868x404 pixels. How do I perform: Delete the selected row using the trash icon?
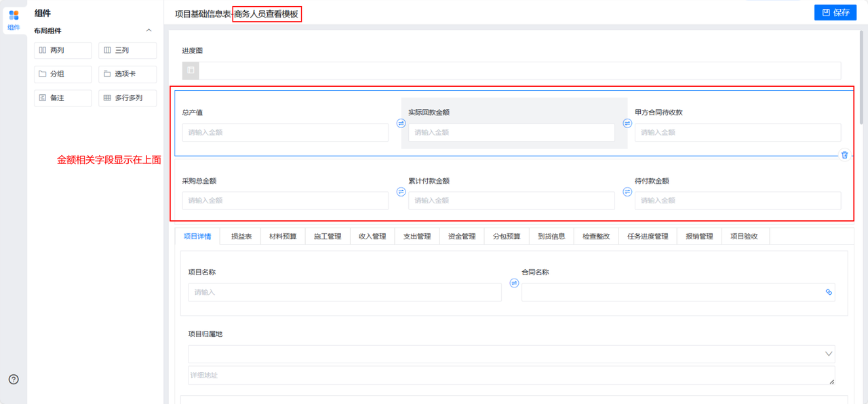(844, 155)
